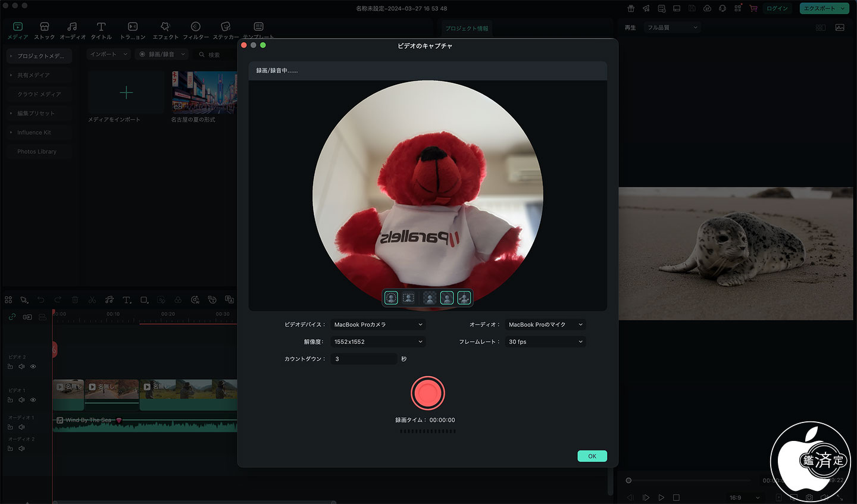Open the Media tab in main toolbar
This screenshot has height=504, width=857.
pos(17,31)
